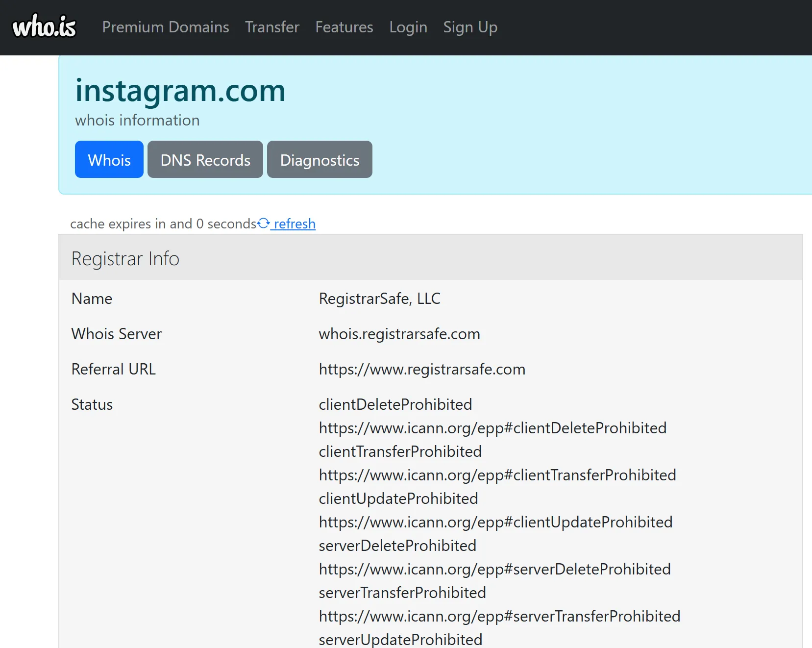The height and width of the screenshot is (648, 812).
Task: Open the Transfer menu item
Action: (272, 27)
